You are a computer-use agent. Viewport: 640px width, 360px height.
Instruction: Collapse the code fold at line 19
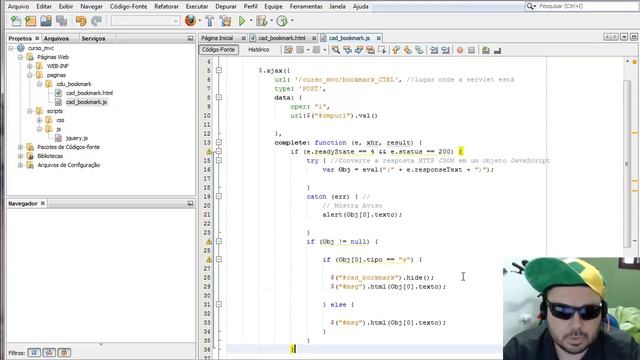click(219, 196)
